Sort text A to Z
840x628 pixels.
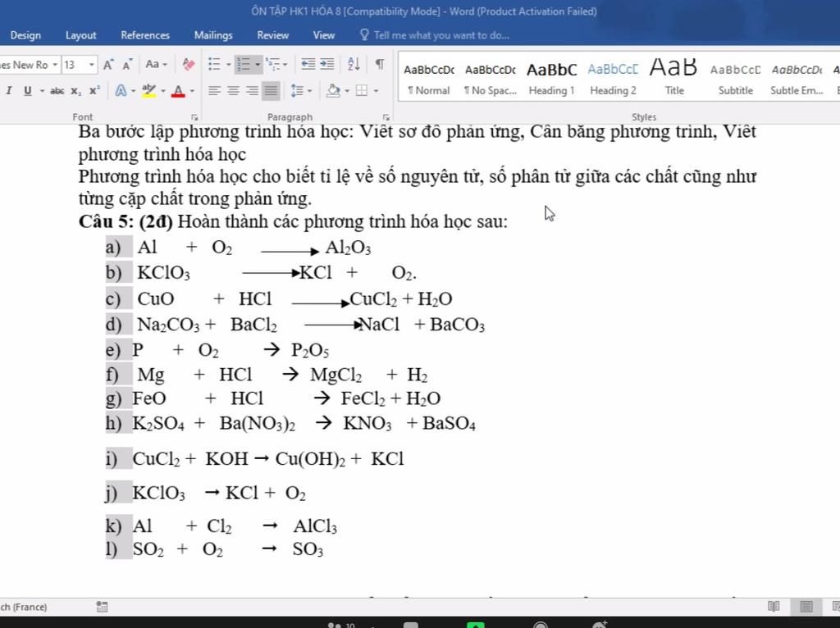click(x=354, y=64)
